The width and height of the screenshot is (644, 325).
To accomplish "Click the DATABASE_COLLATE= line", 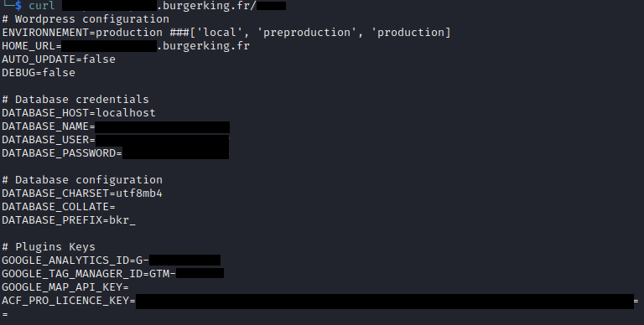I will [x=59, y=207].
